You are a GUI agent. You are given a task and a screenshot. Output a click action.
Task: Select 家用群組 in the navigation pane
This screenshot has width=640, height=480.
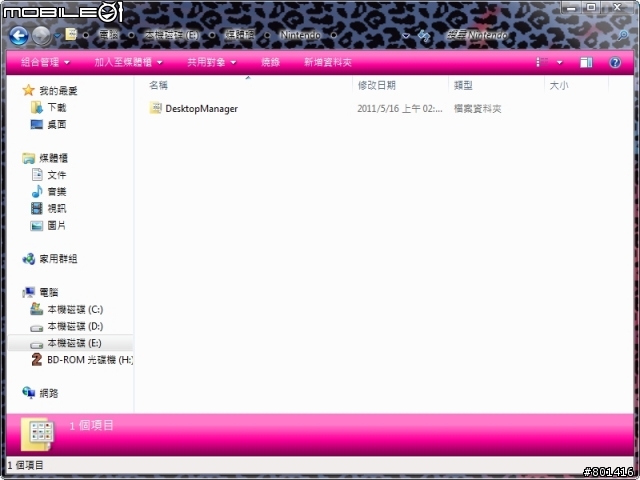pyautogui.click(x=58, y=259)
